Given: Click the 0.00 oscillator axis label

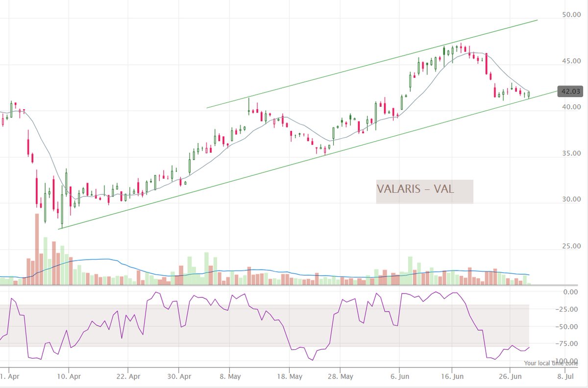Looking at the screenshot, I should tap(570, 292).
